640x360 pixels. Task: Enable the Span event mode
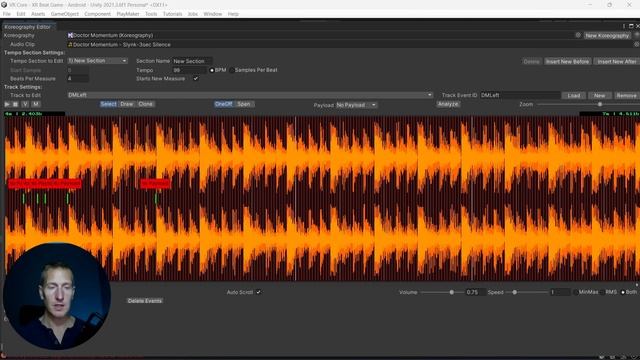244,104
